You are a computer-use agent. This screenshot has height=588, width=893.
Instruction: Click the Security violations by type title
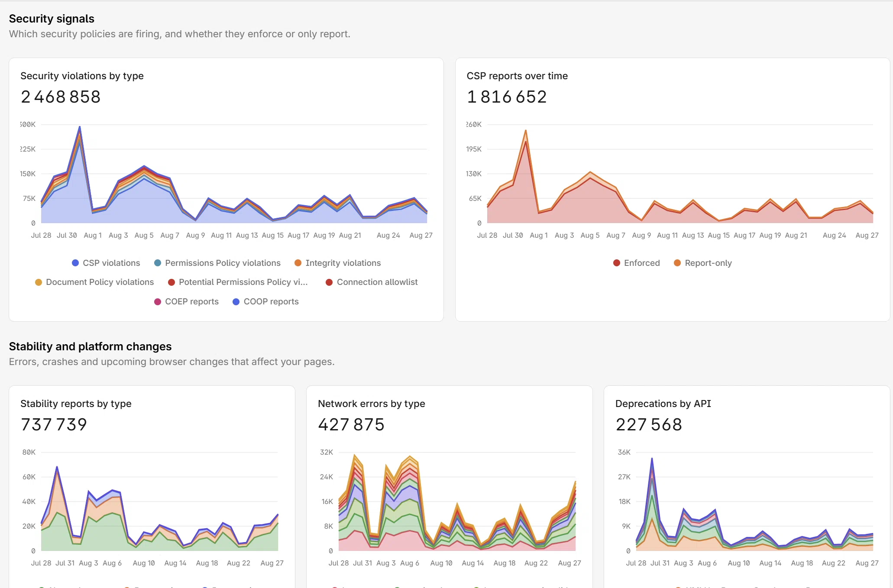point(82,76)
